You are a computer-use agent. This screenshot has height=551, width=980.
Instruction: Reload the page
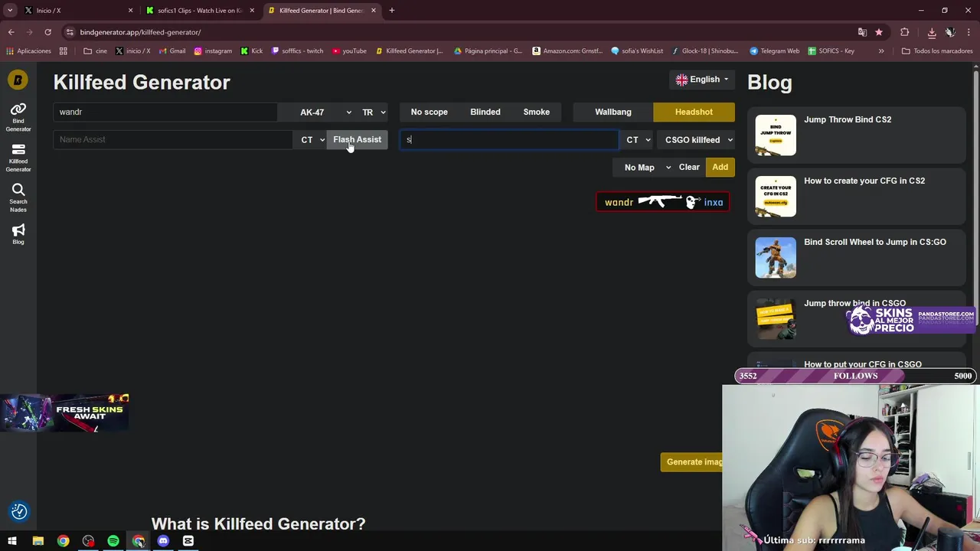[x=47, y=32]
